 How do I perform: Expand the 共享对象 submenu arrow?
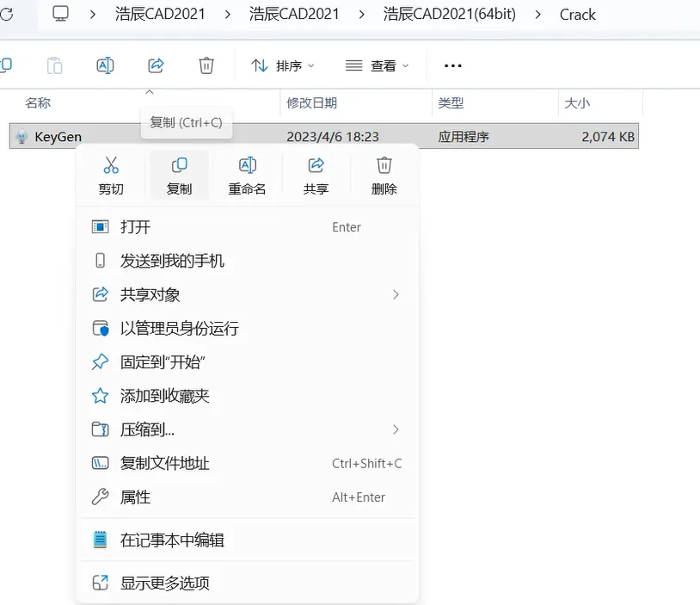[x=396, y=294]
